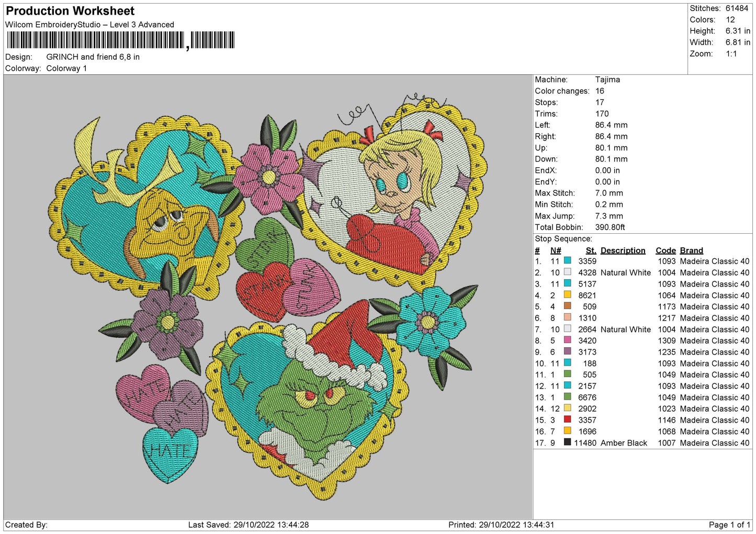Select the peach swatch for code 1217
756x534 pixels.
point(567,317)
